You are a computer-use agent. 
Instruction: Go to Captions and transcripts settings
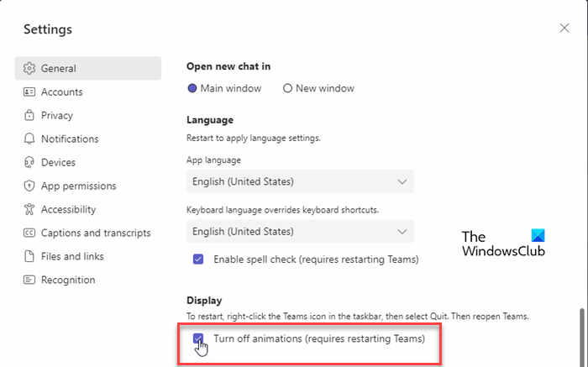coord(96,233)
